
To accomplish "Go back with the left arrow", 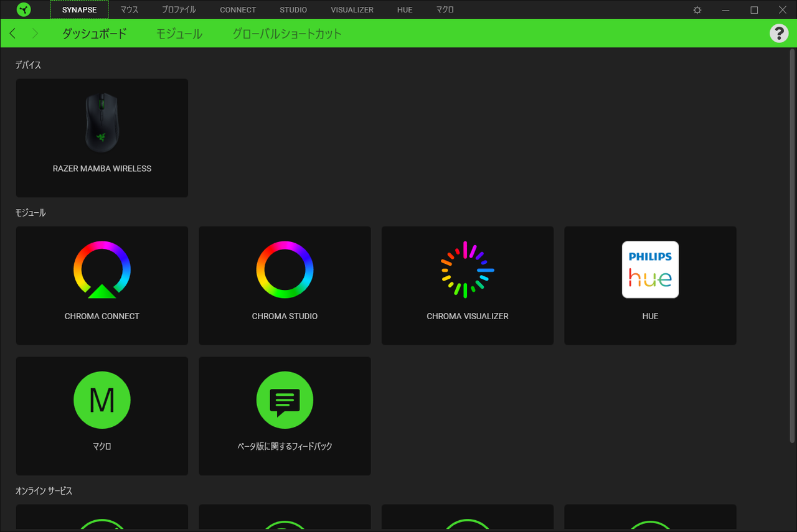I will tap(12, 34).
